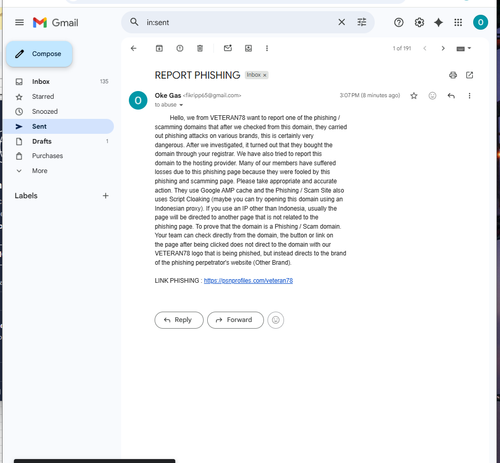Add an emoji reaction in message header
The width and height of the screenshot is (500, 463).
(x=432, y=96)
